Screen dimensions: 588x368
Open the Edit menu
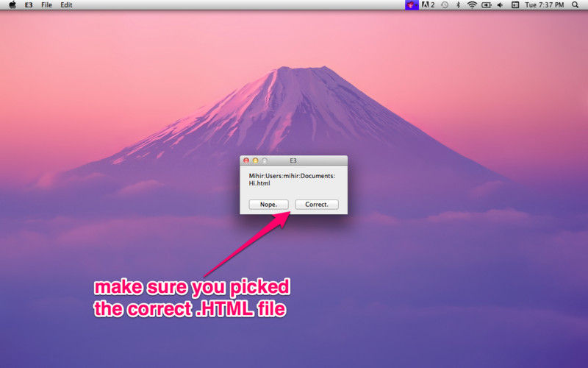point(66,5)
